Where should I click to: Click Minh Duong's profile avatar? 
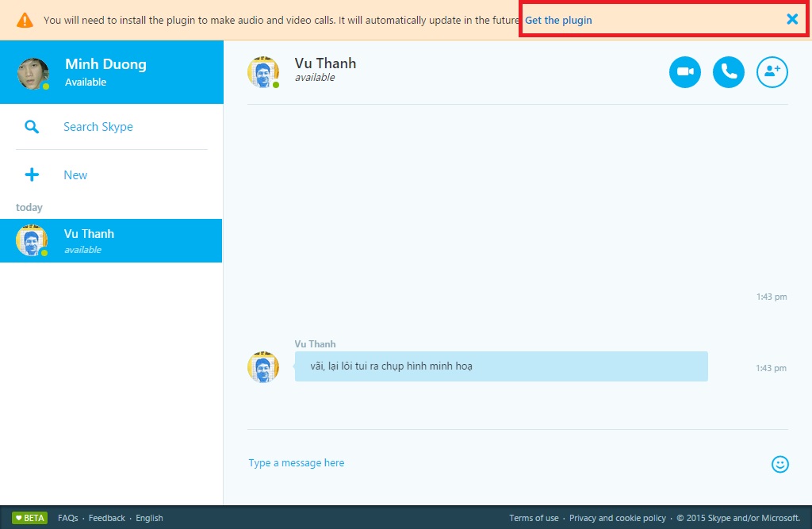click(33, 73)
